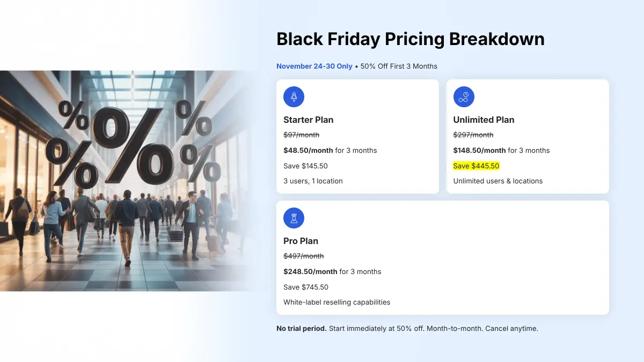Click the Black Friday Pricing Breakdown heading

[x=411, y=39]
